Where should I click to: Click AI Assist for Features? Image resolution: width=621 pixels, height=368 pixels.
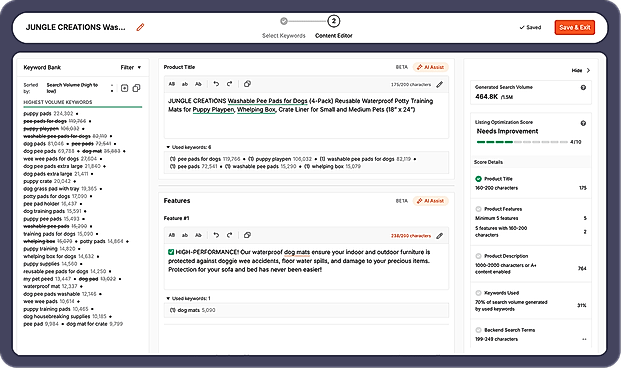(431, 201)
